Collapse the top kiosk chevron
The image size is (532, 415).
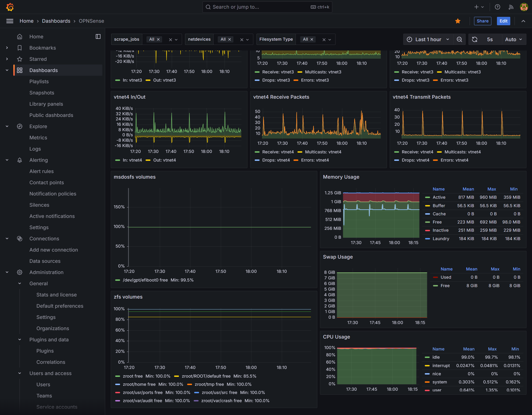tap(523, 21)
